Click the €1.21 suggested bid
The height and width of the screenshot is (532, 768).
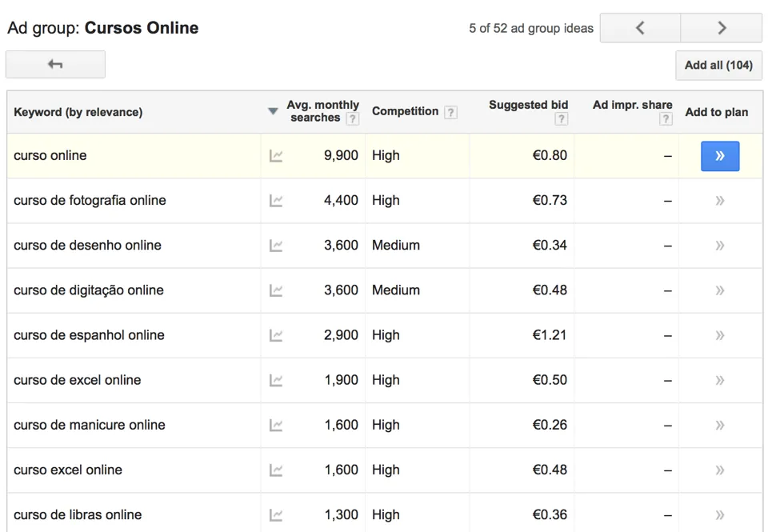pyautogui.click(x=550, y=335)
